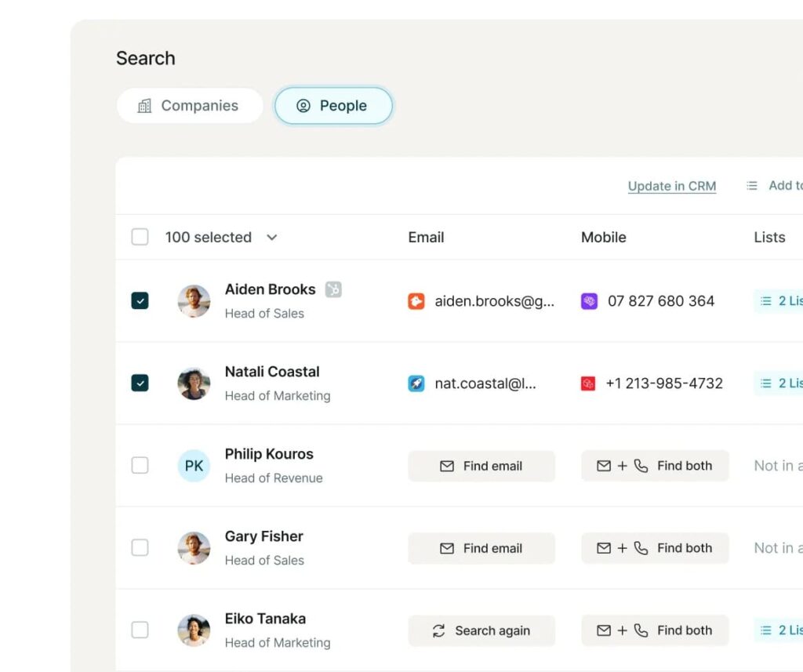Open Philip Kouros PK avatar
The image size is (803, 672).
[x=194, y=466]
